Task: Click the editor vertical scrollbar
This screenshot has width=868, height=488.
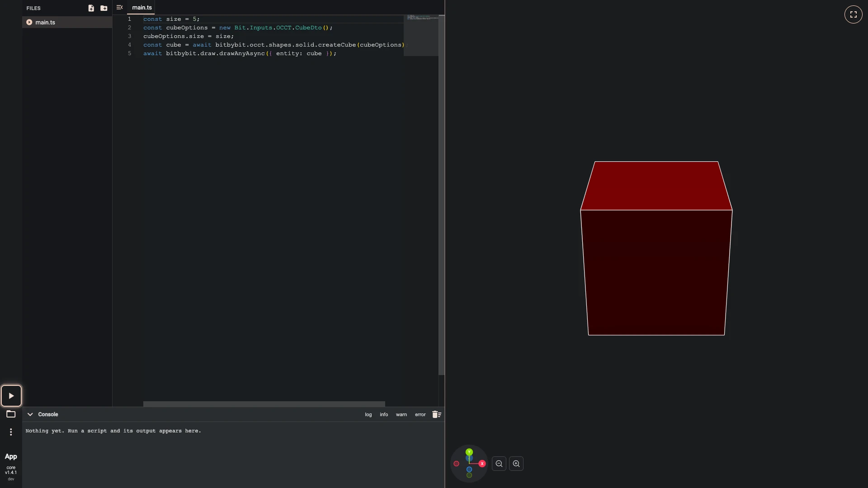Action: point(442,195)
